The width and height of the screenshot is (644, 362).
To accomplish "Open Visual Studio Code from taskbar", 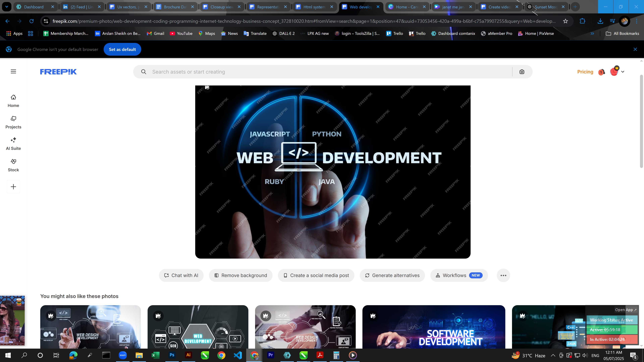I will coord(237,355).
